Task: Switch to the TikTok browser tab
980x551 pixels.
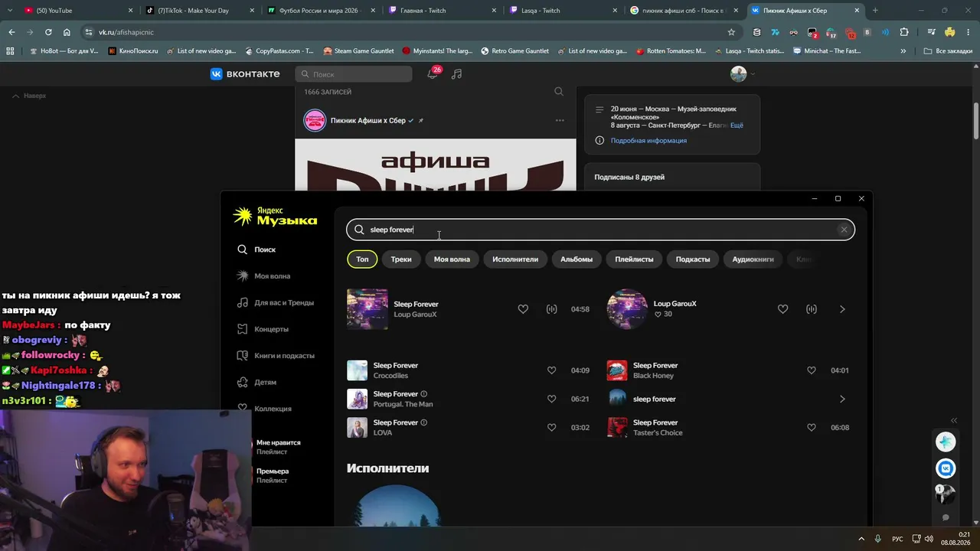Action: (200, 11)
